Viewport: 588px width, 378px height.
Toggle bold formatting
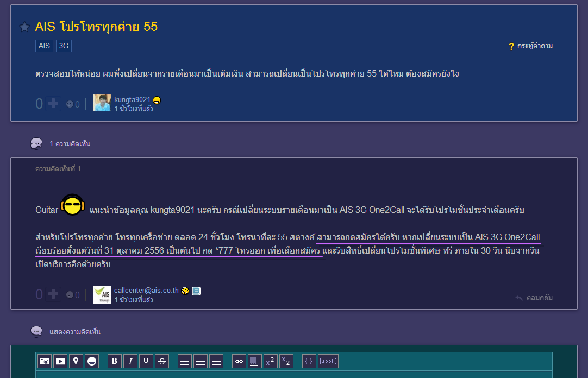click(114, 361)
